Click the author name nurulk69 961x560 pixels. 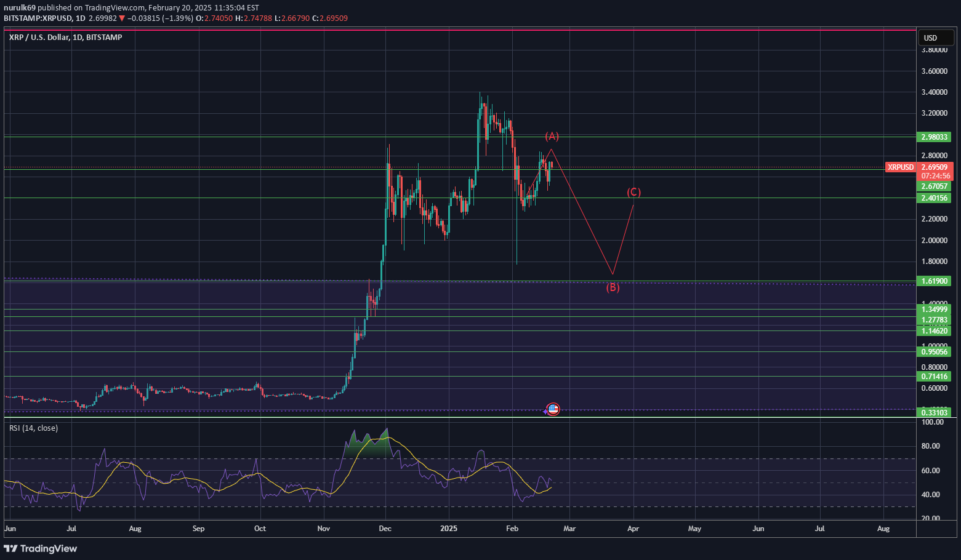20,8
